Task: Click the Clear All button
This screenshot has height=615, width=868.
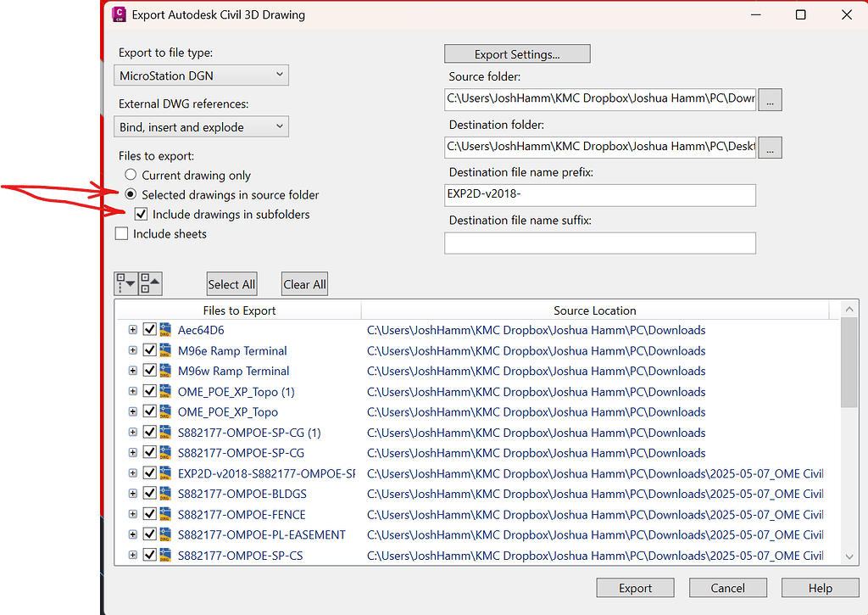Action: click(304, 283)
